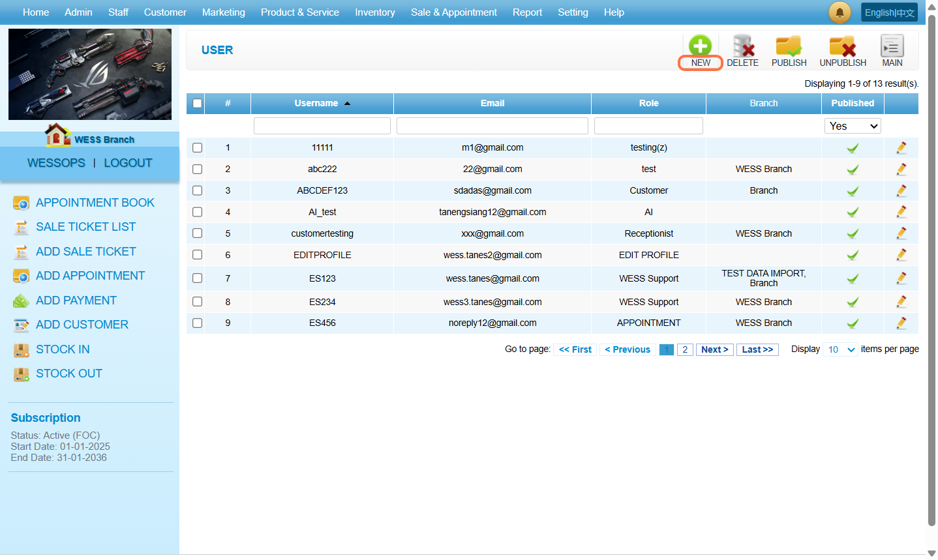This screenshot has height=560, width=938.
Task: Toggle the select-all checkbox in header
Action: pyautogui.click(x=197, y=104)
